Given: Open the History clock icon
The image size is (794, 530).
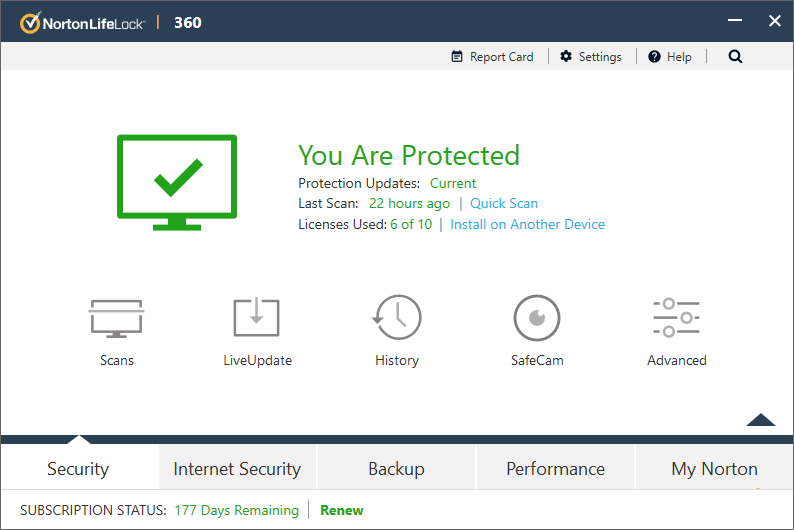Looking at the screenshot, I should tap(397, 318).
